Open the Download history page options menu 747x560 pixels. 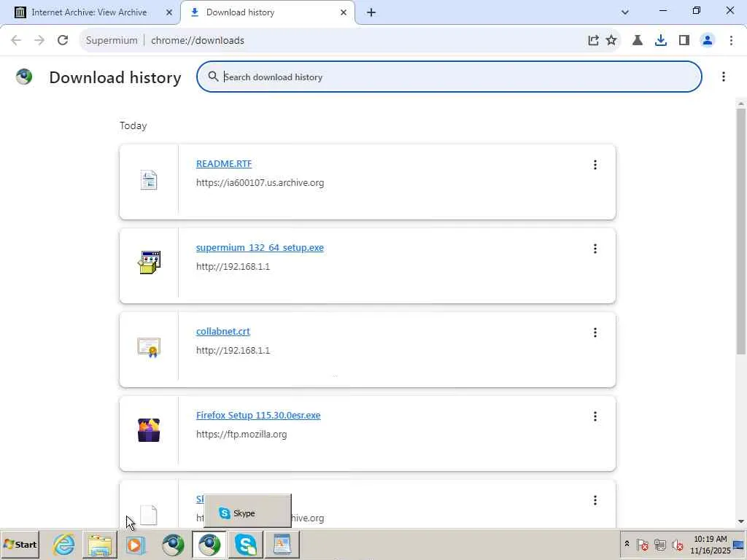[x=723, y=77]
